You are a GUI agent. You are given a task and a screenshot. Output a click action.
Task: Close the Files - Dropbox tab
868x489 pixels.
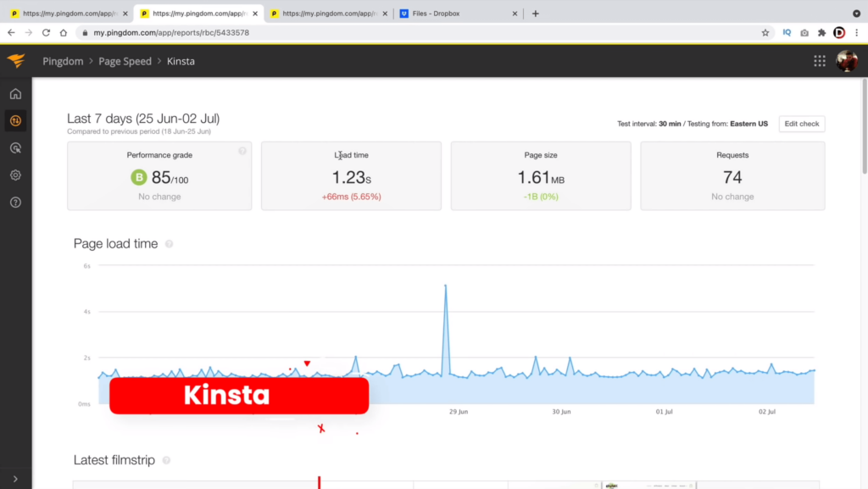[515, 14]
